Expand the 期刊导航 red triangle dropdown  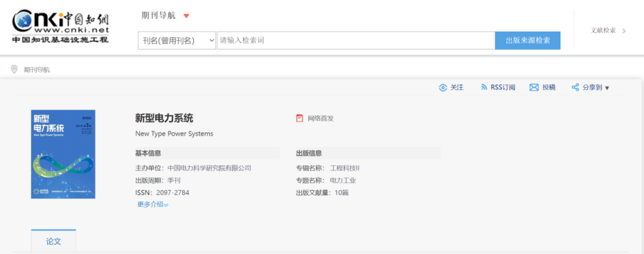pyautogui.click(x=187, y=16)
